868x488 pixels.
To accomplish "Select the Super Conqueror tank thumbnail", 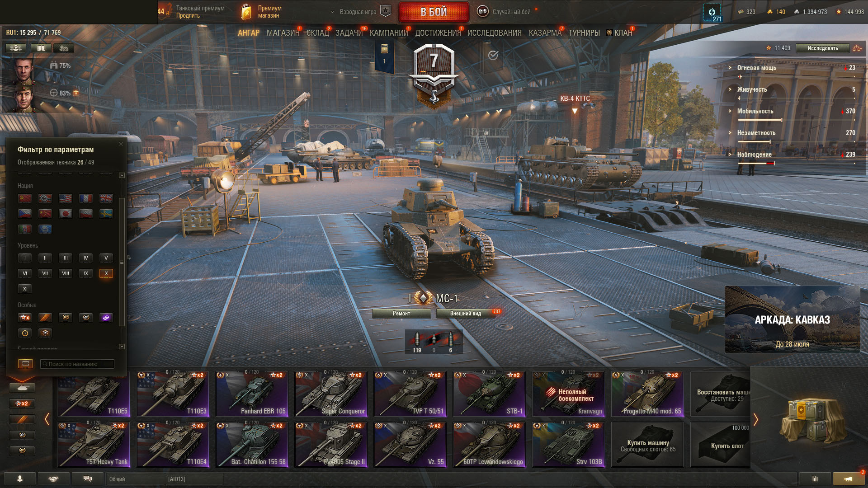I will point(331,394).
